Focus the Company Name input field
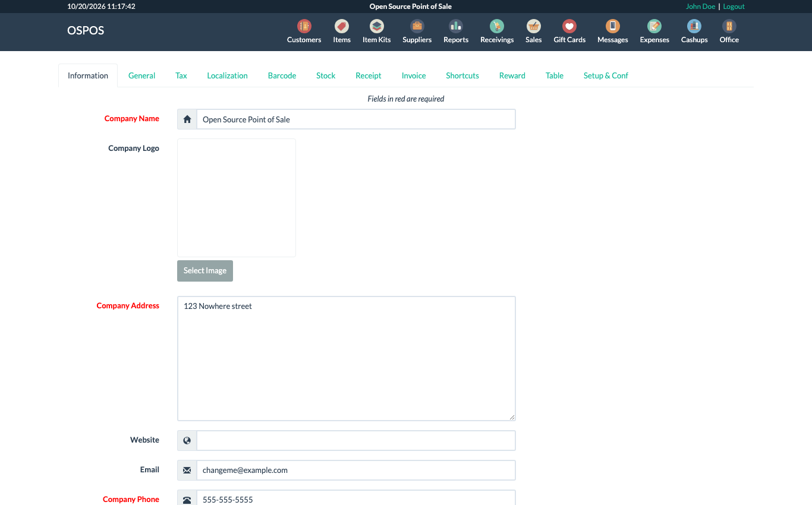The image size is (812, 505). point(356,119)
